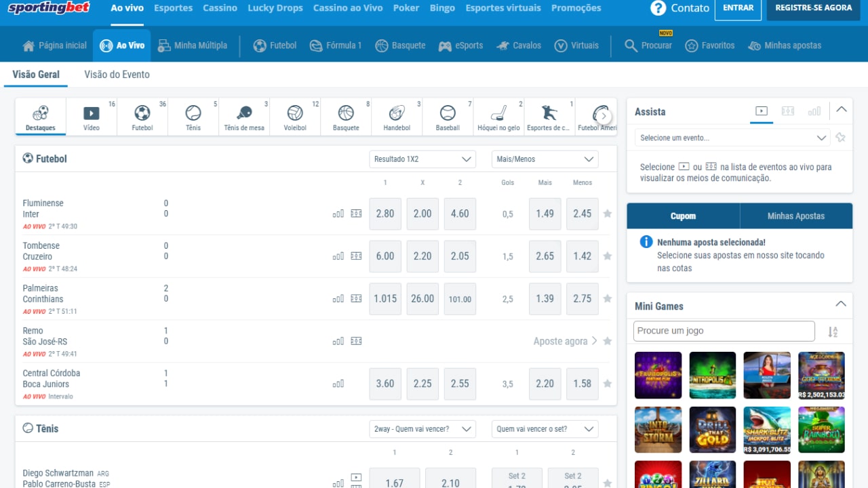The width and height of the screenshot is (868, 488).
Task: Show next sports in the carousel
Action: coord(604,116)
